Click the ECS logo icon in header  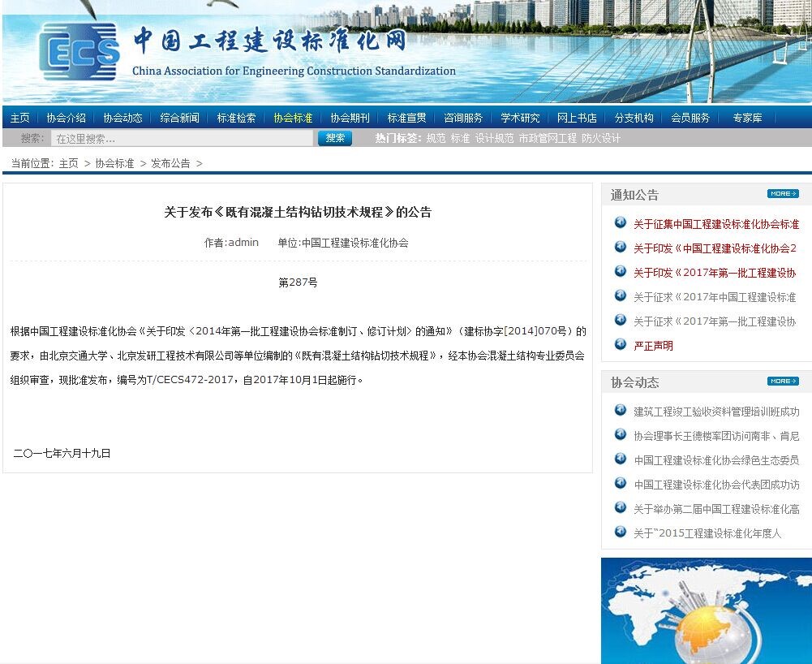pos(79,53)
